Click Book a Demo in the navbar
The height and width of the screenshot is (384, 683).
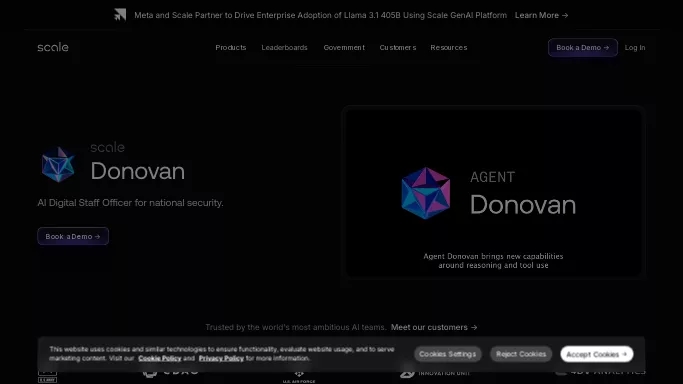582,47
